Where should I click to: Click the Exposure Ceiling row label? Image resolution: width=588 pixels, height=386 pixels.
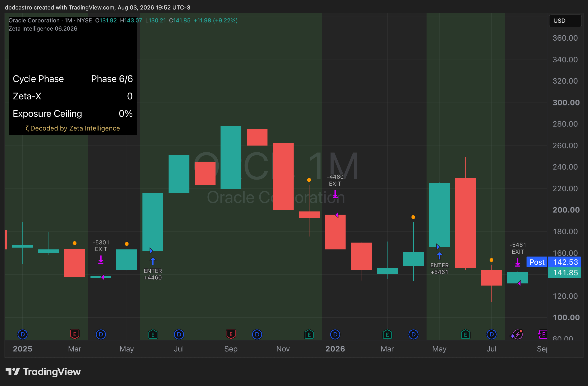coord(47,114)
